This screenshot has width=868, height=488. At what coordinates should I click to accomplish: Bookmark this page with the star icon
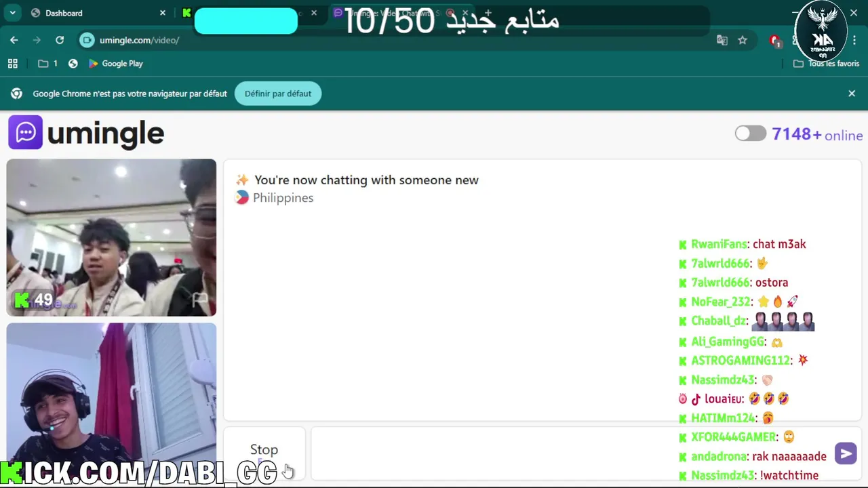(743, 40)
